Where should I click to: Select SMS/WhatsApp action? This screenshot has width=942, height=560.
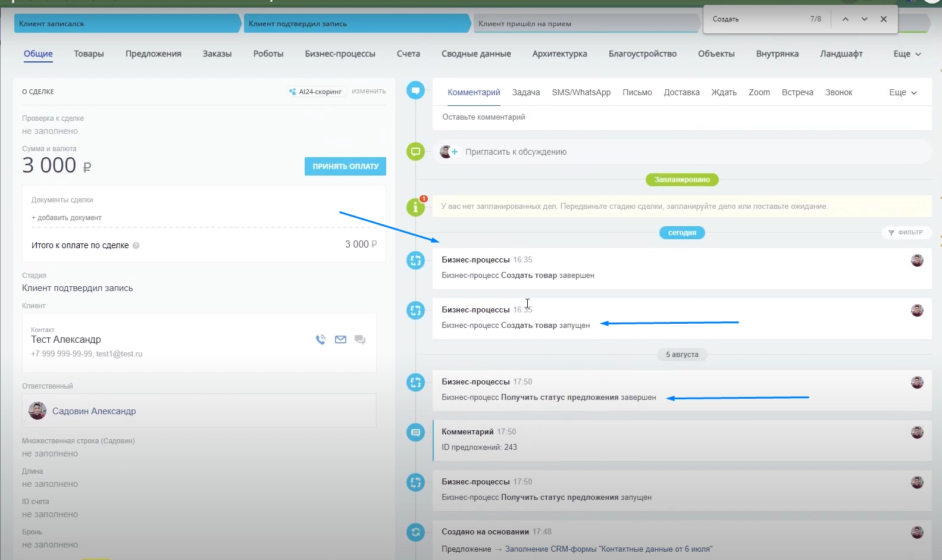coord(581,92)
